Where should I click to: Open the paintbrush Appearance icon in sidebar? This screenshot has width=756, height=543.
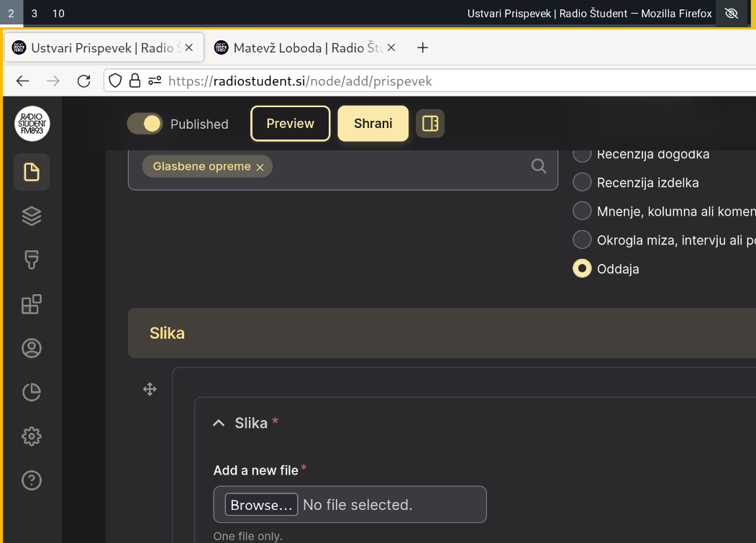coord(32,260)
